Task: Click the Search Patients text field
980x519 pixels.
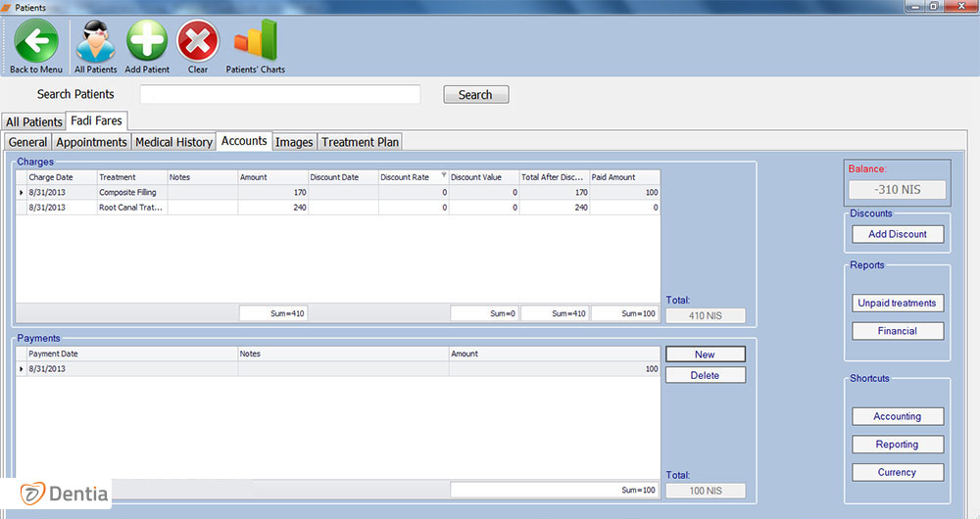Action: click(x=279, y=95)
